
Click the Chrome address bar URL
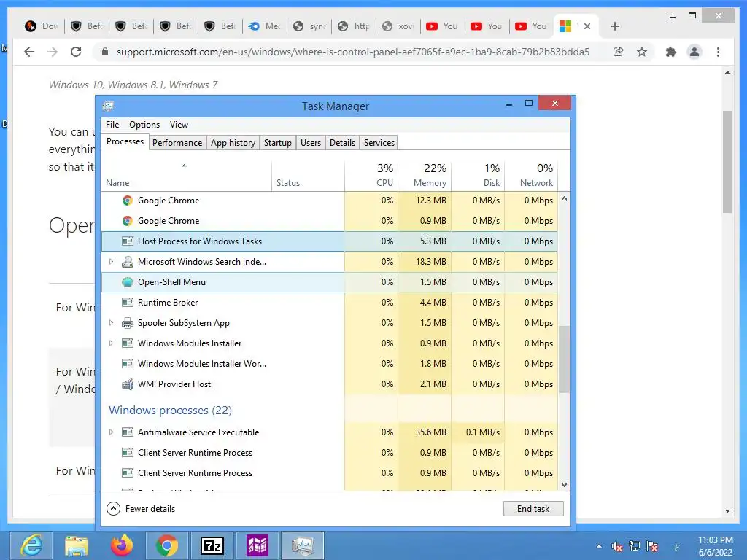pos(352,52)
